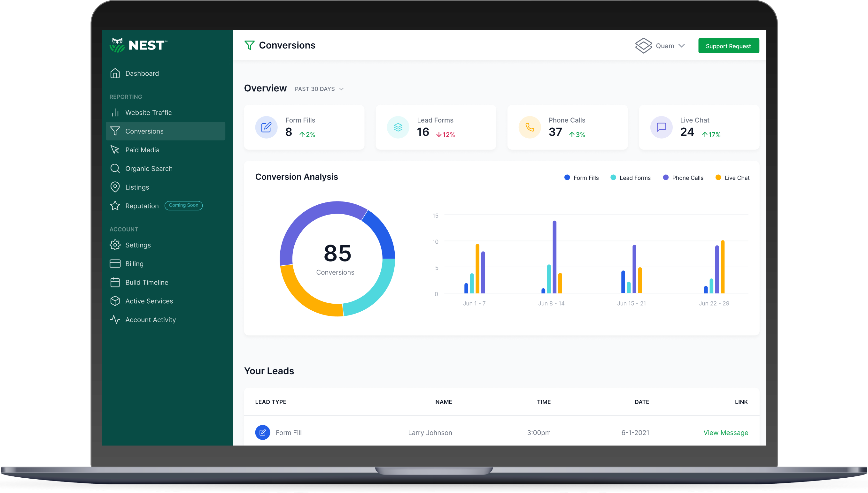868x493 pixels.
Task: Click the Dashboard home icon
Action: coord(115,73)
